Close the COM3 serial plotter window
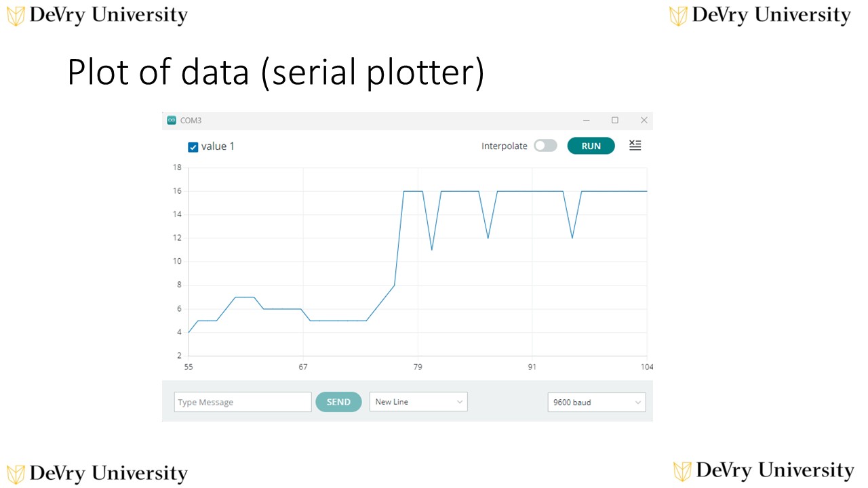868x488 pixels. [644, 120]
